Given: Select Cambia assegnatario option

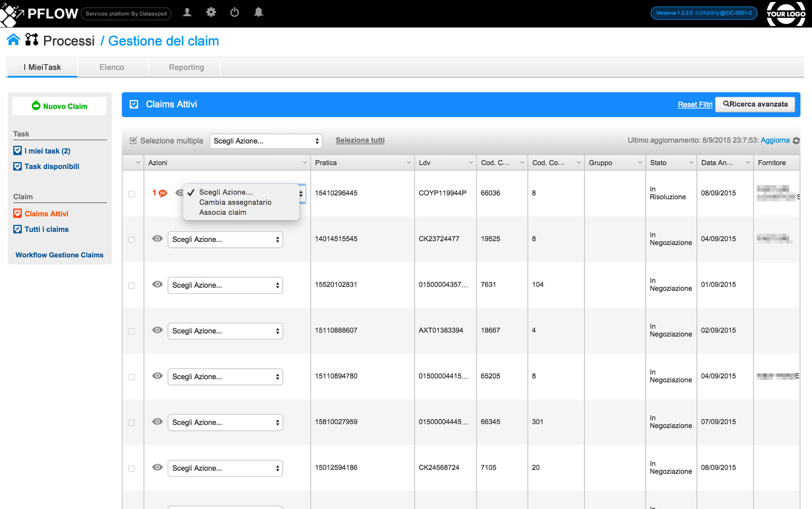Looking at the screenshot, I should (235, 202).
